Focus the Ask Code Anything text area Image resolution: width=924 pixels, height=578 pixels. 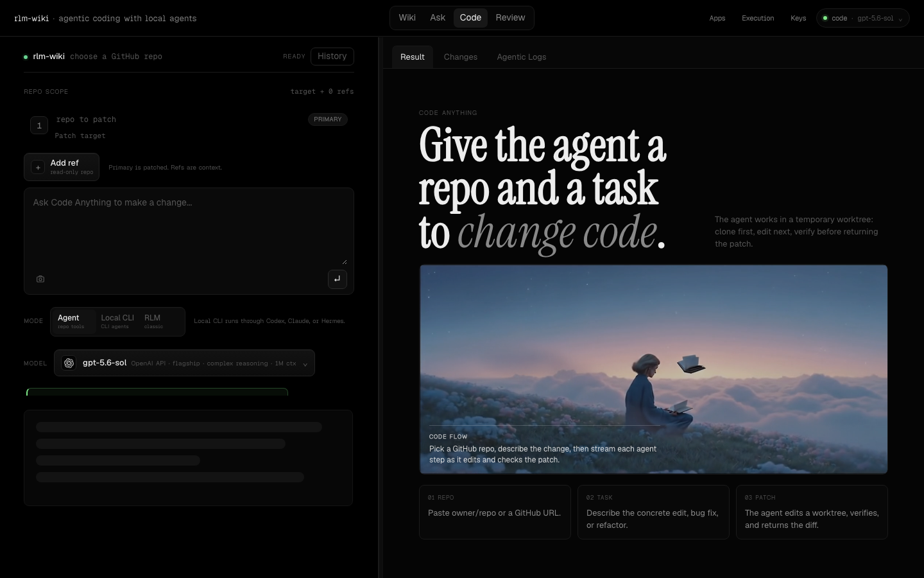click(189, 228)
